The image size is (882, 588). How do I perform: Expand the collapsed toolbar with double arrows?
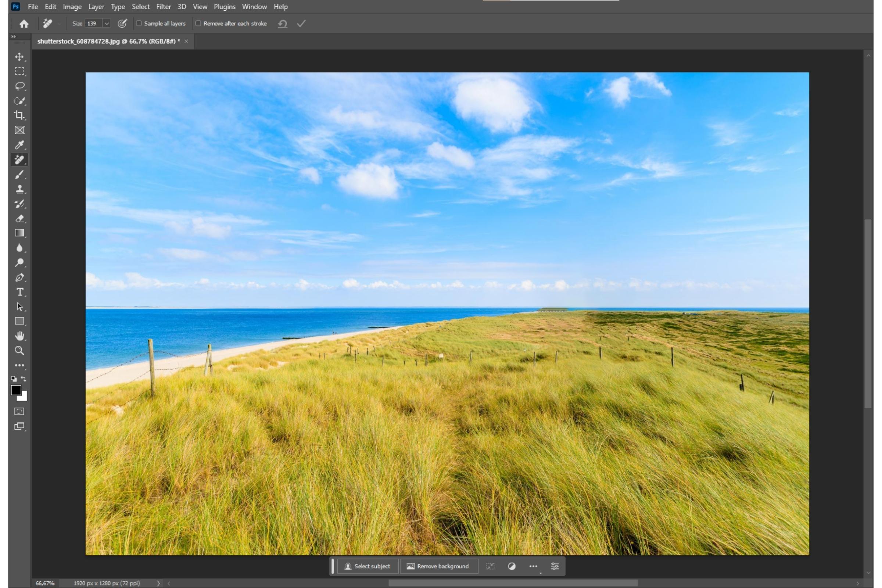[x=14, y=36]
